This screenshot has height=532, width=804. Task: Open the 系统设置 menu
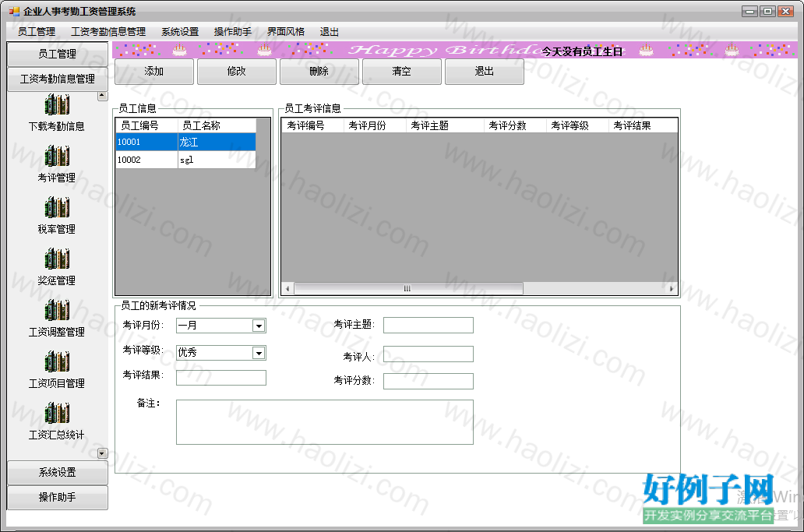click(180, 32)
